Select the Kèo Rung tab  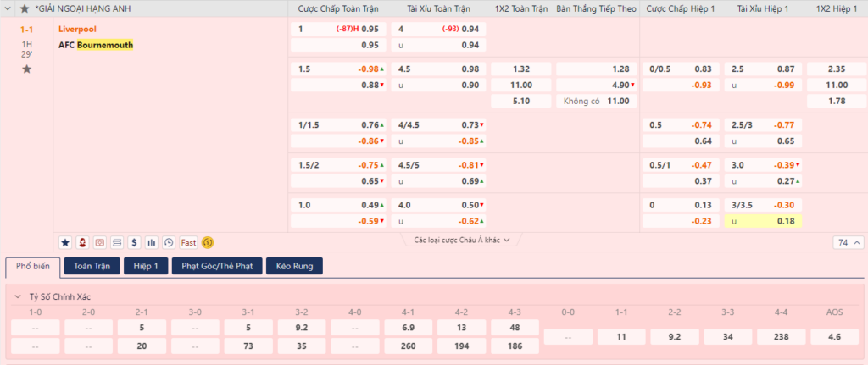[x=294, y=266]
